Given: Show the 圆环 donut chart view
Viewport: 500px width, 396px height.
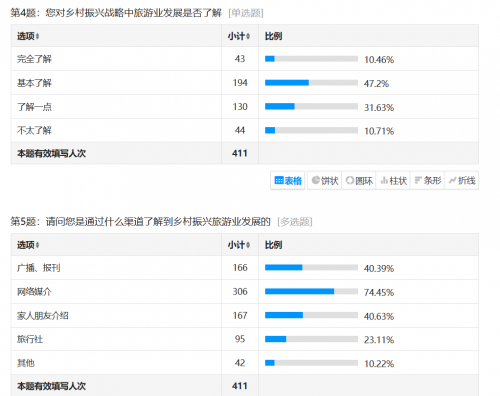Looking at the screenshot, I should pyautogui.click(x=359, y=180).
